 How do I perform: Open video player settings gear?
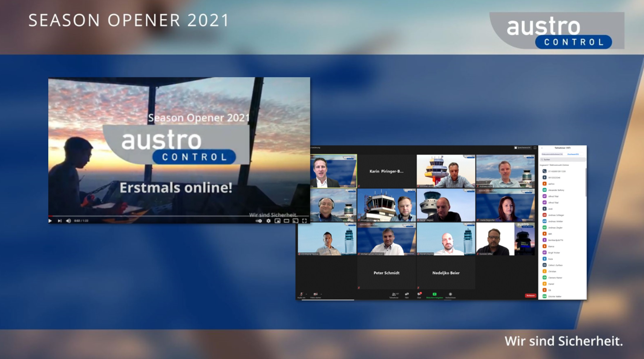tap(268, 221)
